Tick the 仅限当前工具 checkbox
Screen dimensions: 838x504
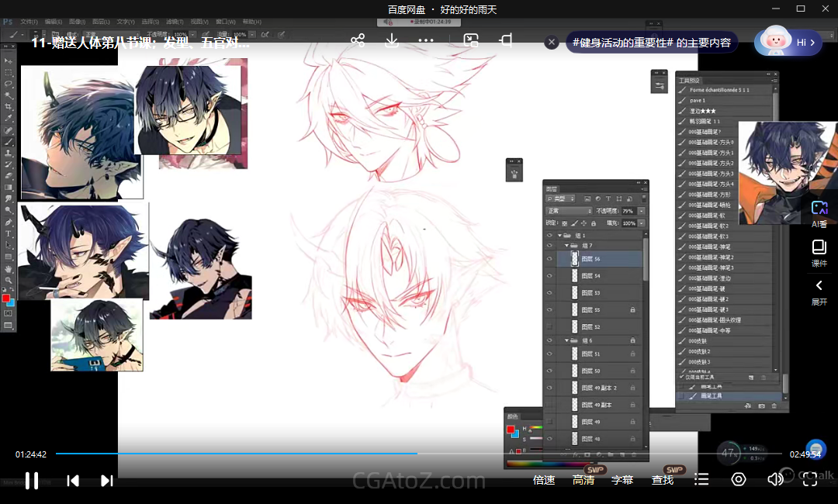[x=681, y=377]
